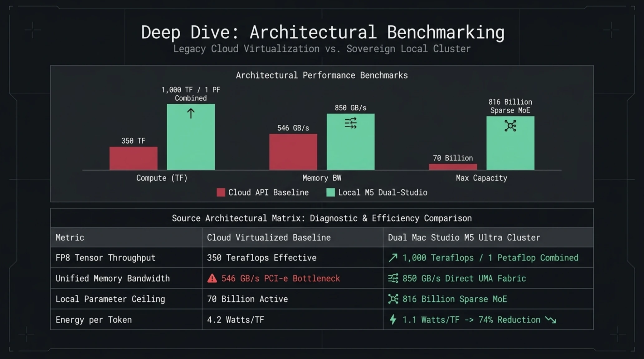Click the flow icon before 850 GB/s Direct UMA

coord(393,278)
